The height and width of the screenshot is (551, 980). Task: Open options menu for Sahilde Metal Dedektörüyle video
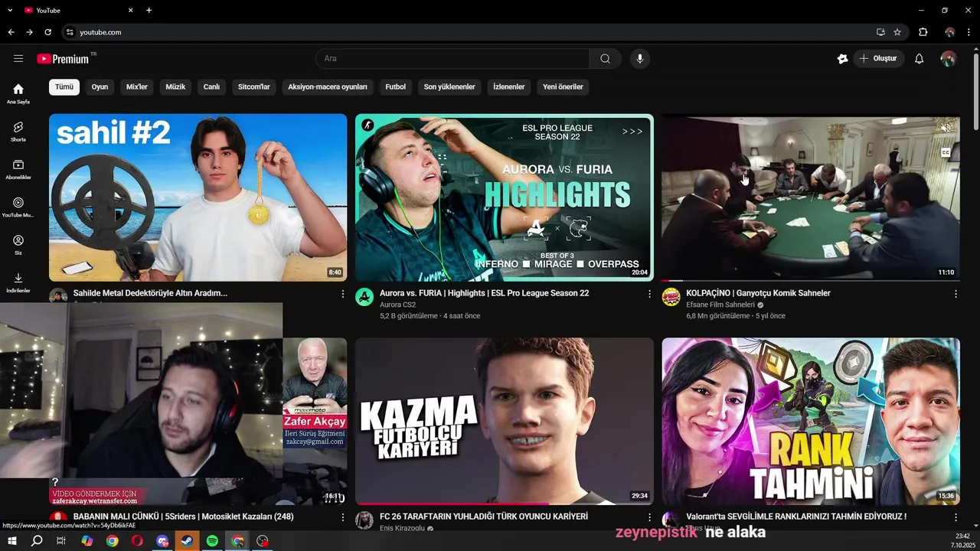point(343,294)
